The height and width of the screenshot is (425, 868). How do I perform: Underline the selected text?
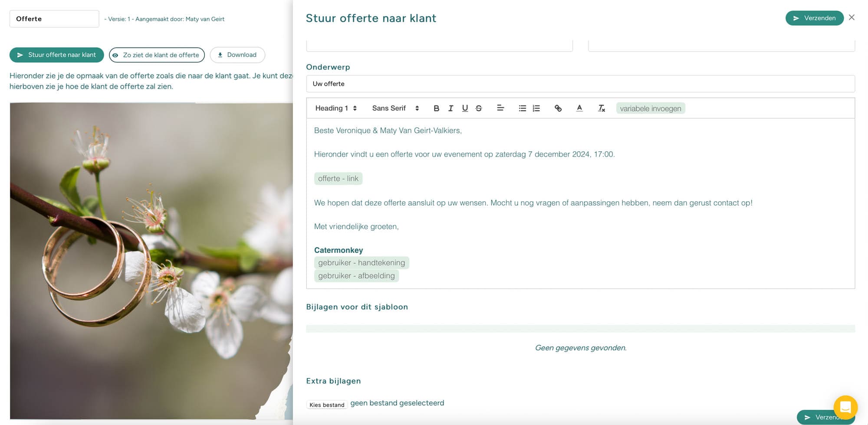tap(465, 108)
